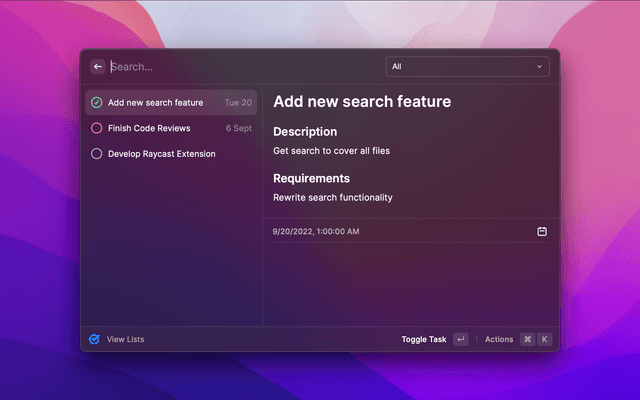Click the Toggle Task action
The width and height of the screenshot is (640, 400).
pyautogui.click(x=424, y=339)
